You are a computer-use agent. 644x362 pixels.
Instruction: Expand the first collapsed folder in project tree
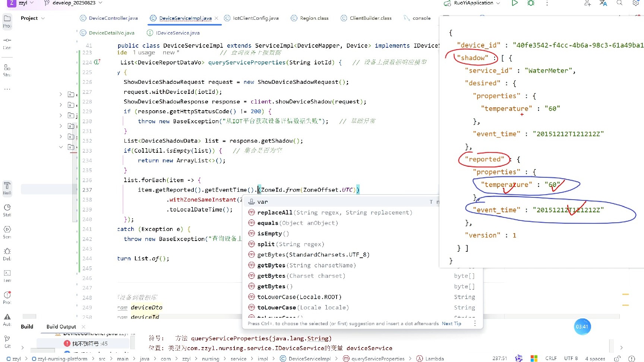(x=61, y=95)
